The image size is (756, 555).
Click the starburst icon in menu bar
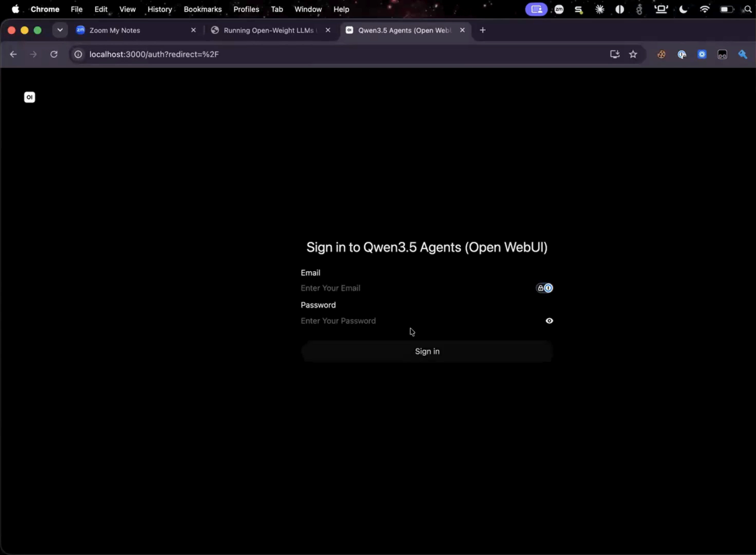[600, 9]
